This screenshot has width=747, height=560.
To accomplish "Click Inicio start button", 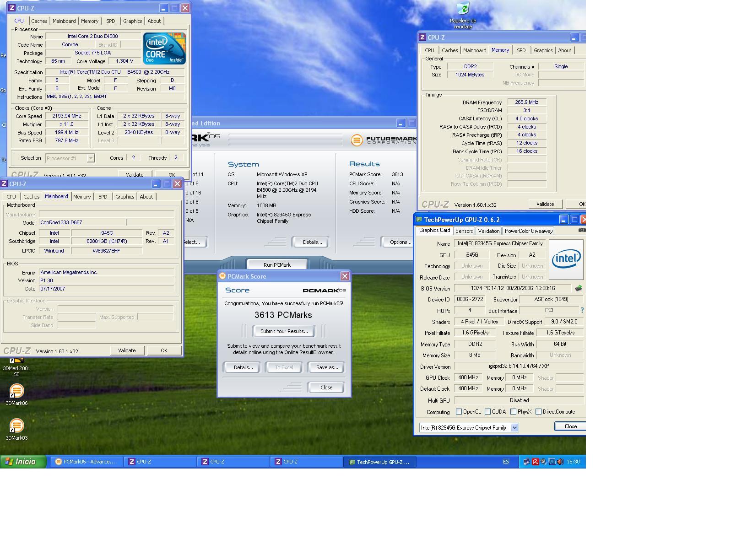I will 23,462.
